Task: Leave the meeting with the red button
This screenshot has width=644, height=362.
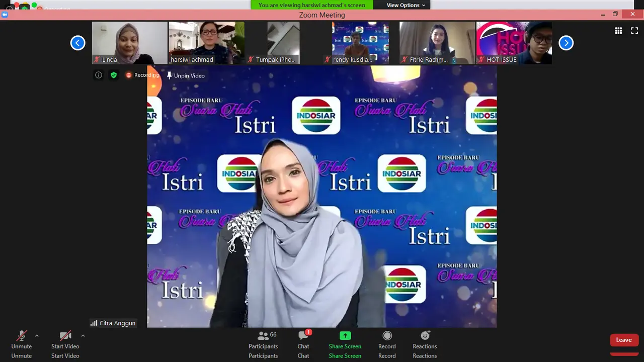Action: pyautogui.click(x=624, y=340)
